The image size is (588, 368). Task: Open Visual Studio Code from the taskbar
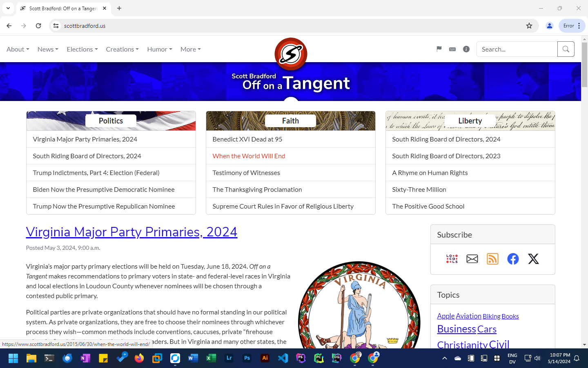tap(283, 358)
